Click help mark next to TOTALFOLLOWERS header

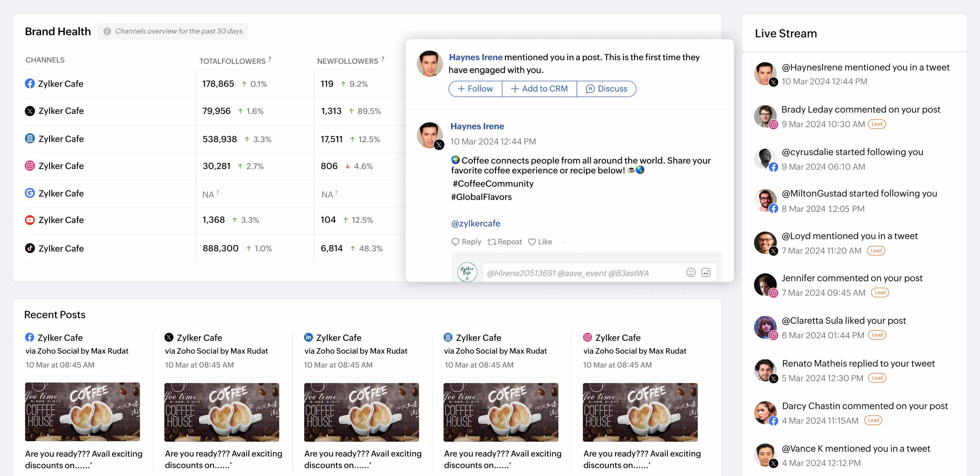(x=270, y=59)
